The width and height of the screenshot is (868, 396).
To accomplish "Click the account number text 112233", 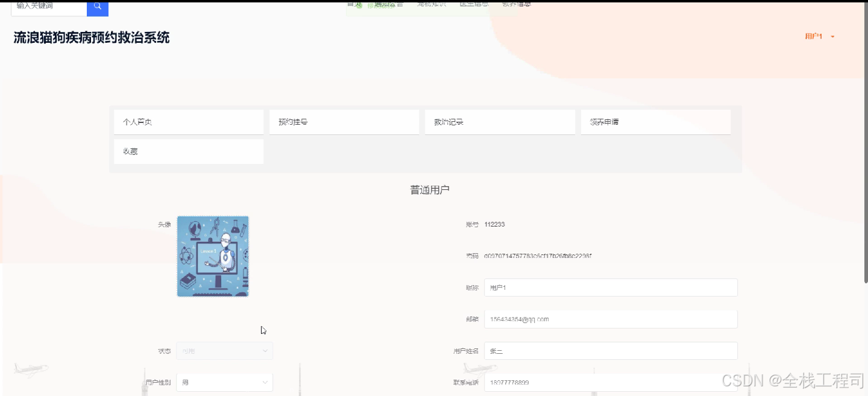I will 494,224.
